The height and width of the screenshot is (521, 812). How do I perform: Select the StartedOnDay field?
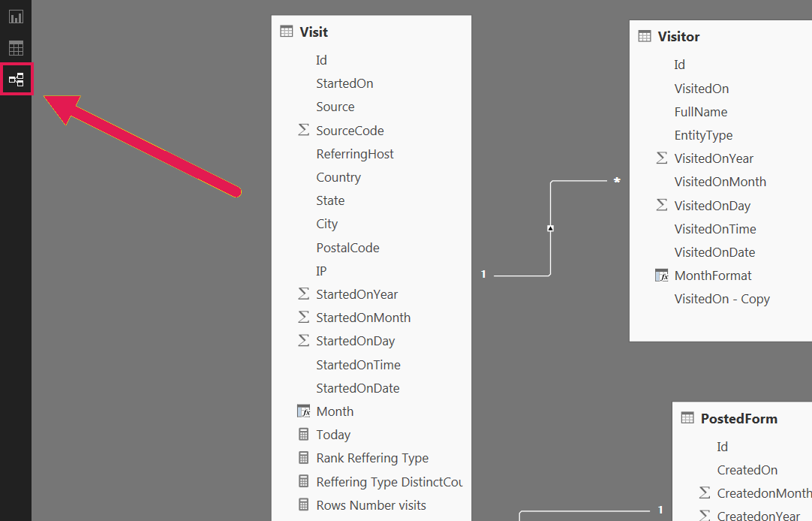coord(355,341)
